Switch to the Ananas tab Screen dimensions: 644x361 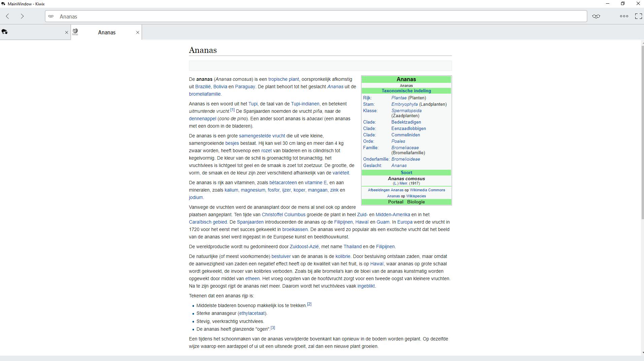pos(106,32)
